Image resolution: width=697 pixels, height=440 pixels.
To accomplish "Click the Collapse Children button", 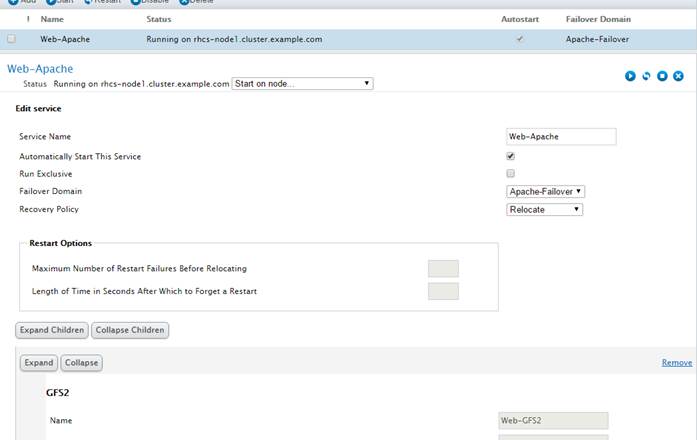I will click(130, 330).
